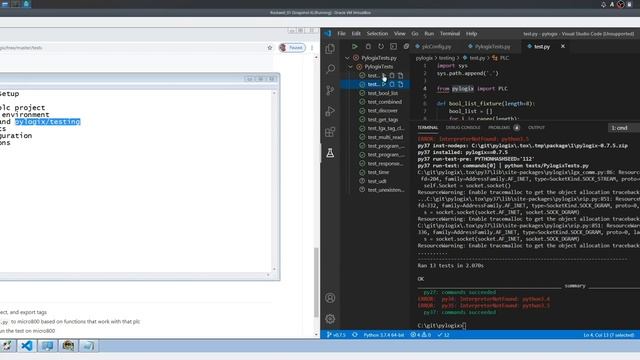The width and height of the screenshot is (640, 360).
Task: Open the Help menu
Action: tap(471, 33)
